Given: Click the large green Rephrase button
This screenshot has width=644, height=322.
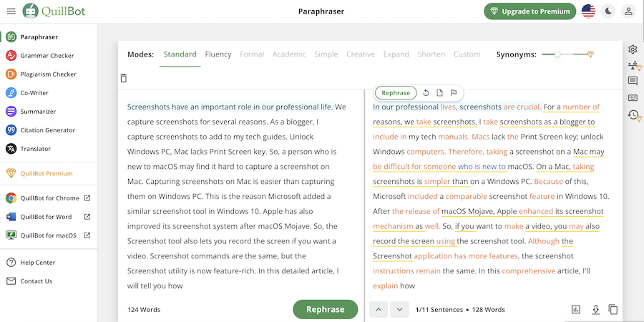Looking at the screenshot, I should point(326,309).
